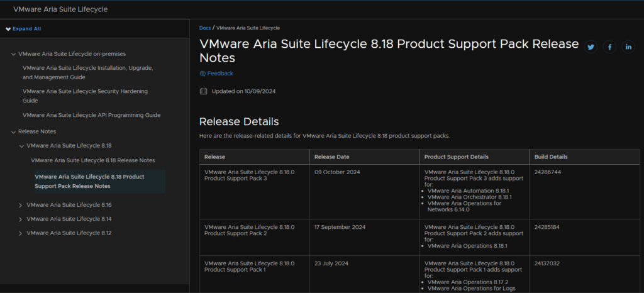
Task: Share page via LinkedIn icon
Action: 628,47
